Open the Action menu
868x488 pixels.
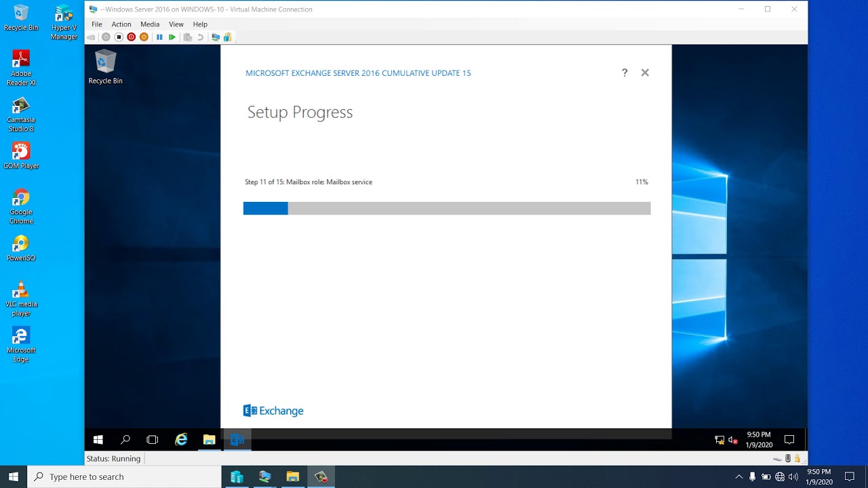(121, 24)
